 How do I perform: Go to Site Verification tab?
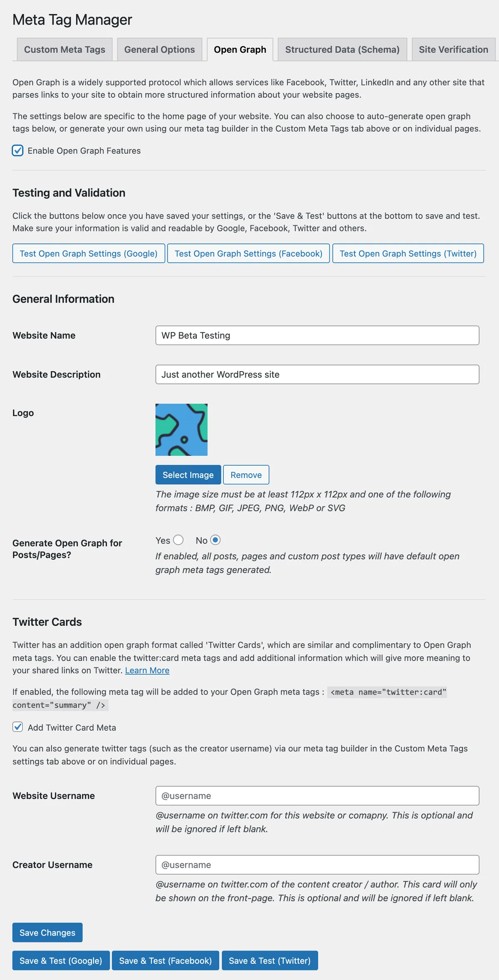click(x=453, y=50)
